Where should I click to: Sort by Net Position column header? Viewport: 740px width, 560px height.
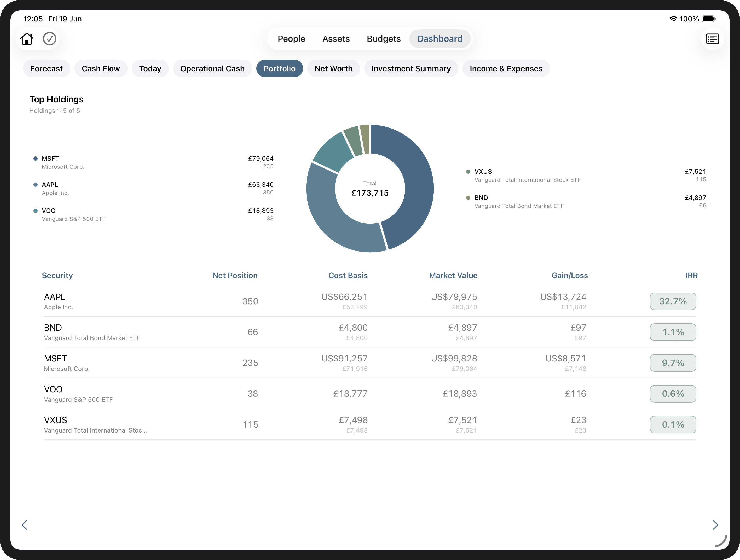tap(235, 276)
